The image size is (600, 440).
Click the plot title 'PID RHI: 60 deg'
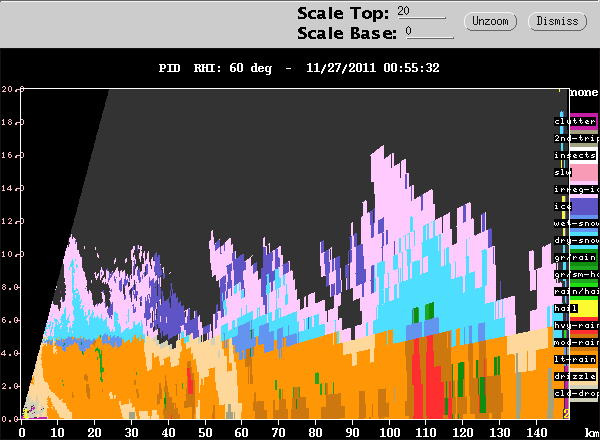pos(215,68)
